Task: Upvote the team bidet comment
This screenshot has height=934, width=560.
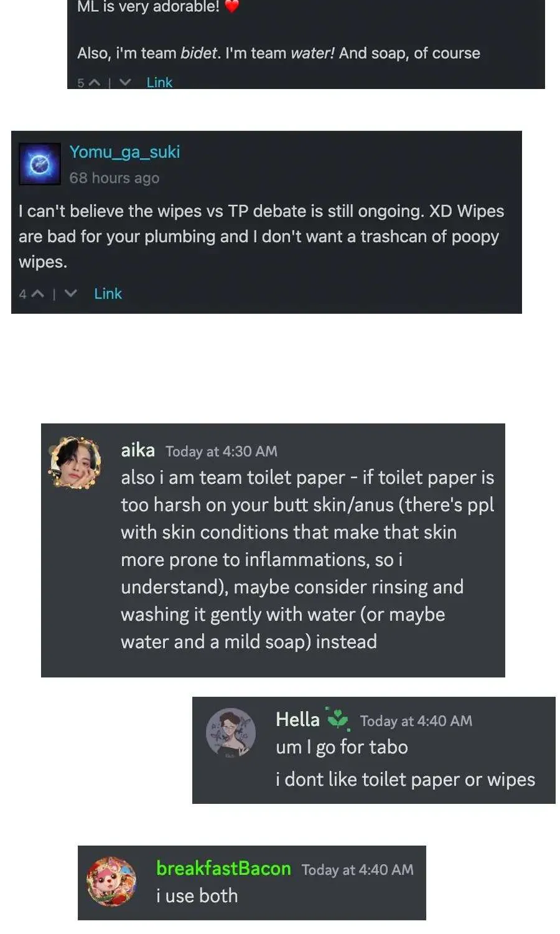Action: 94,82
